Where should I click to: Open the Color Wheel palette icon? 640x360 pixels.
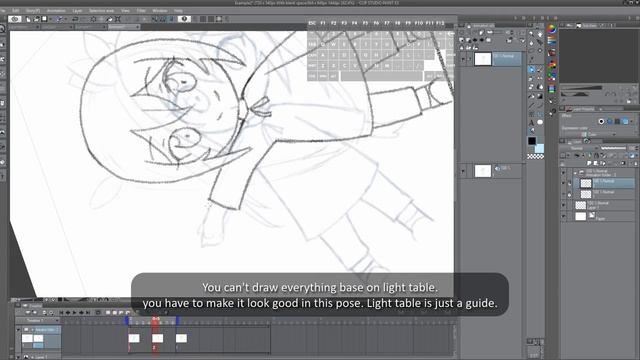tap(552, 29)
